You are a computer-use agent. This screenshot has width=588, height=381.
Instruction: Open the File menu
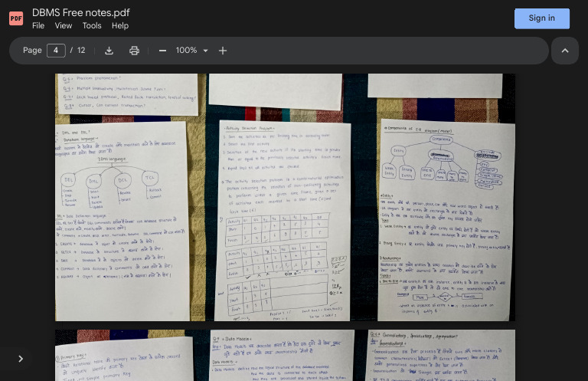[38, 25]
